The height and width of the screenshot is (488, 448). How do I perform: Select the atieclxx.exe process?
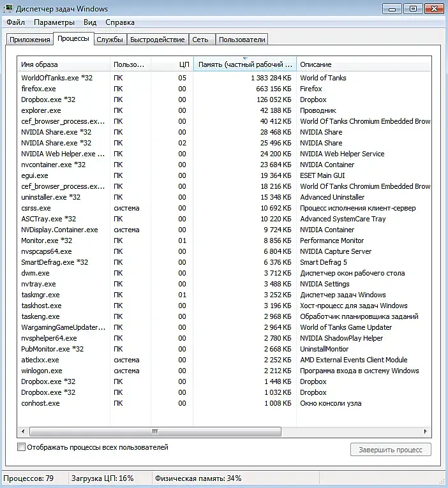pos(224,360)
